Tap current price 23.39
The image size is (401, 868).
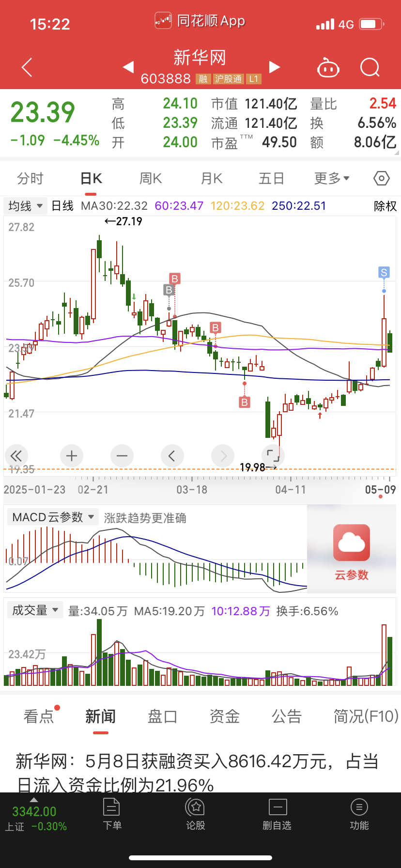point(43,112)
